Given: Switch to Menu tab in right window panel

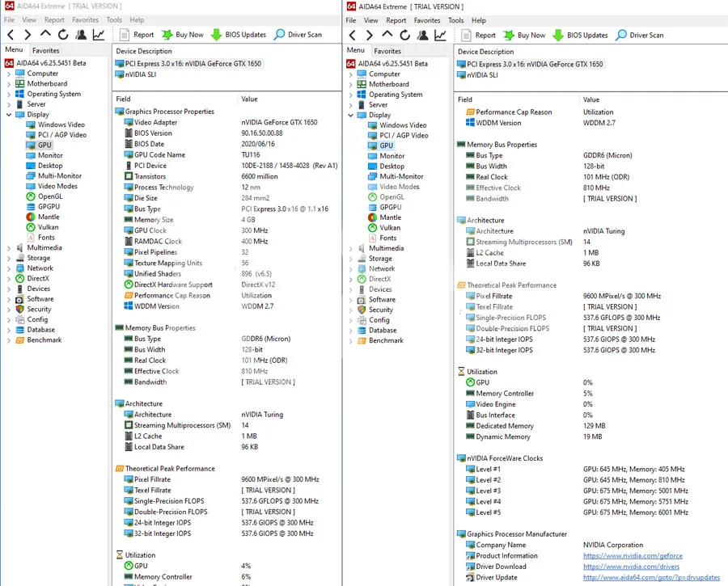Looking at the screenshot, I should coord(356,50).
